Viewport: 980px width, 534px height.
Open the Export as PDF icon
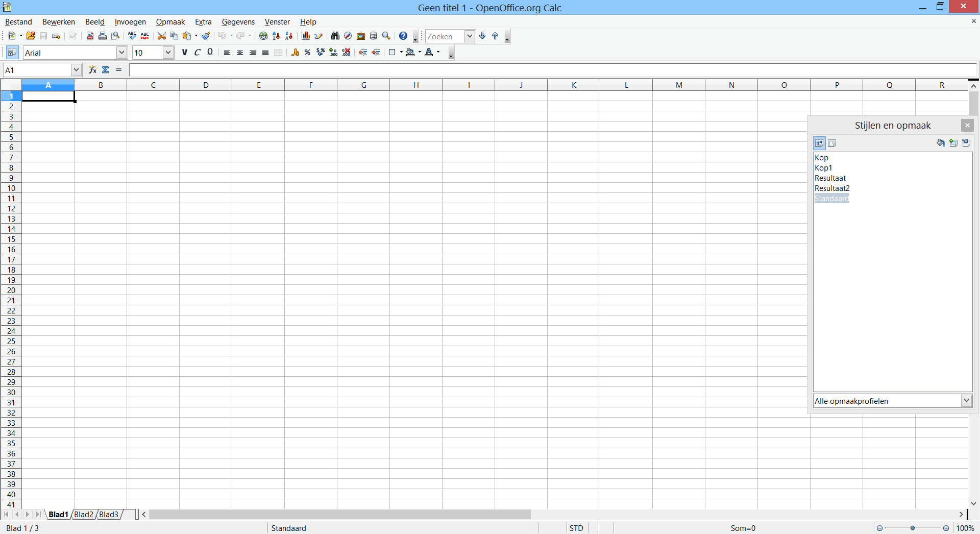point(89,36)
